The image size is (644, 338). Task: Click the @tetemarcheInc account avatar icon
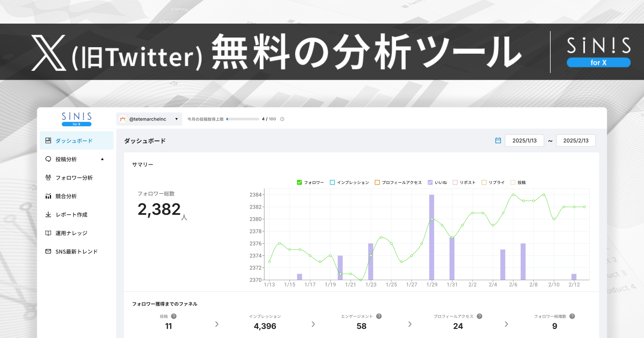[x=123, y=119]
